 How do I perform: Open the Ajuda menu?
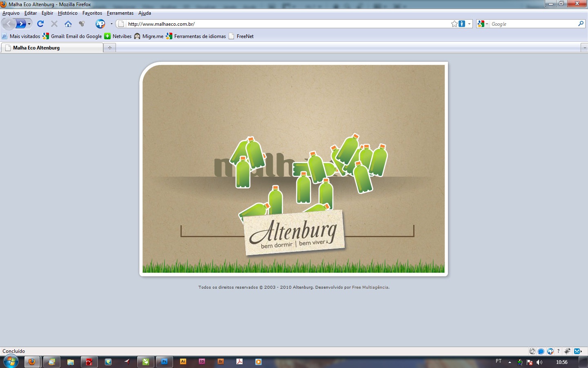tap(145, 13)
